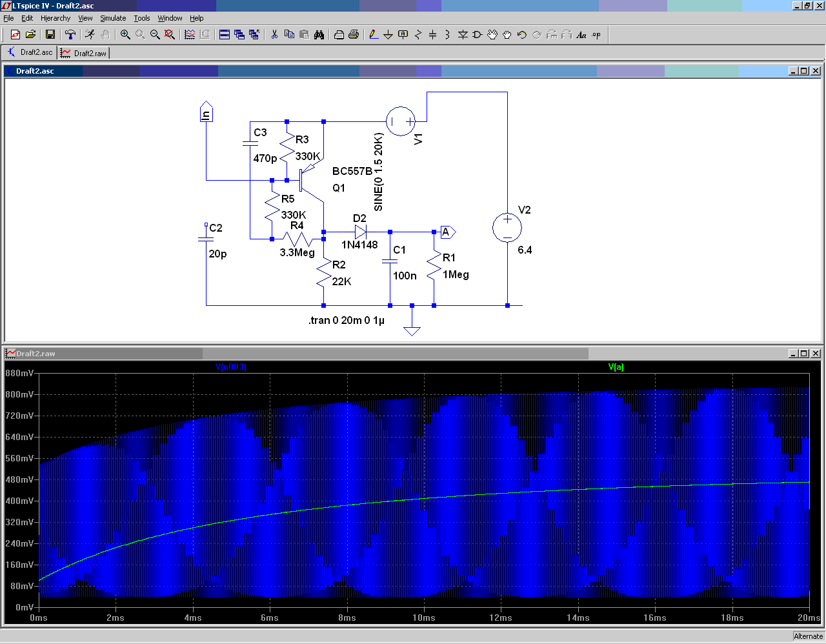Click the green V[a] trace label

coord(616,367)
